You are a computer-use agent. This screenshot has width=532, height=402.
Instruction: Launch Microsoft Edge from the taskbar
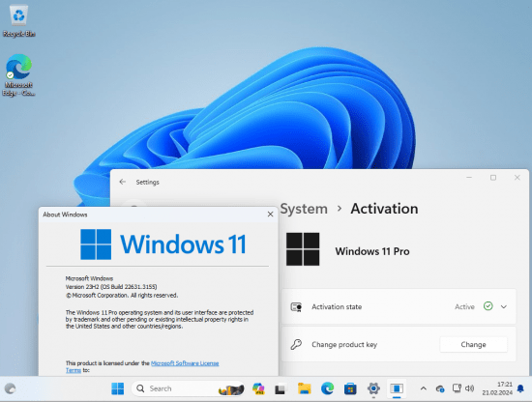coord(327,388)
